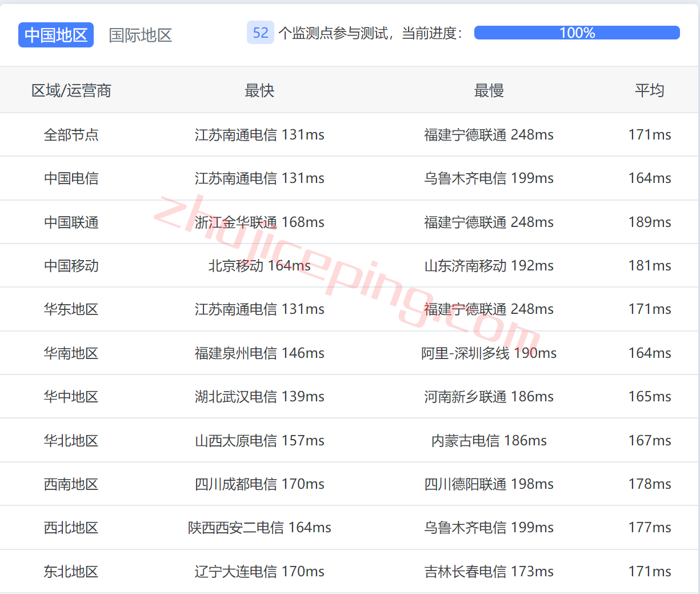This screenshot has height=594, width=700.
Task: Click 山东济南移动 192ms cell
Action: tap(489, 265)
